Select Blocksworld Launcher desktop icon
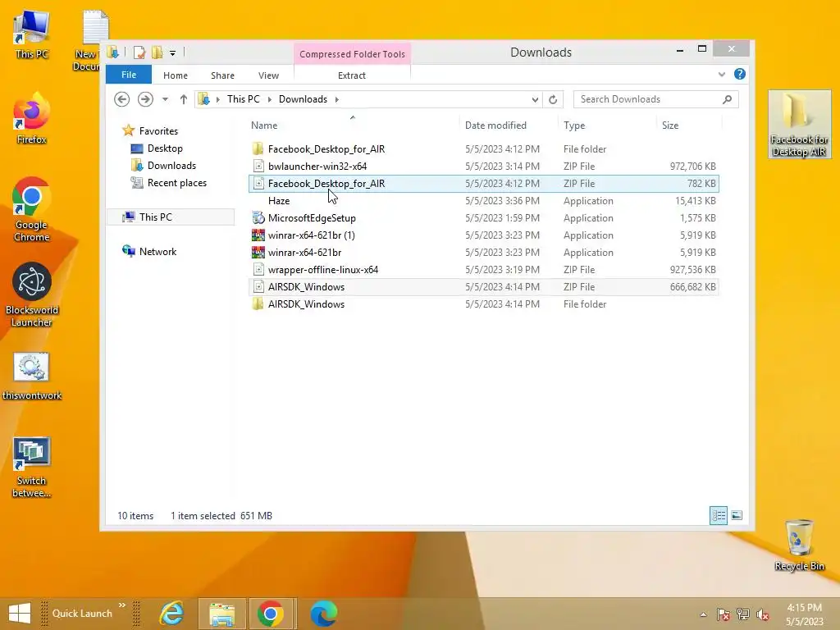This screenshot has height=630, width=840. point(32,295)
